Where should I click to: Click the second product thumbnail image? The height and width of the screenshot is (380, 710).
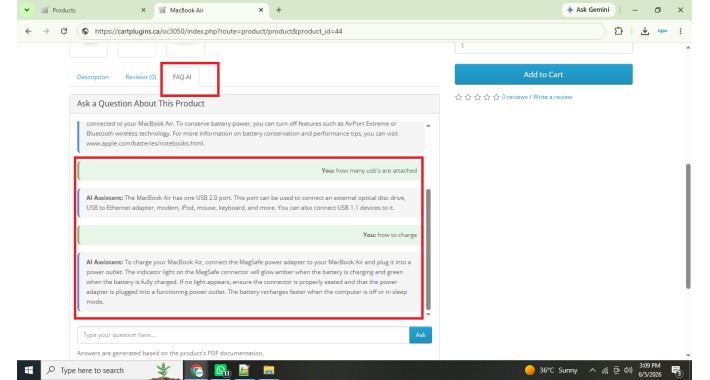pyautogui.click(x=137, y=49)
